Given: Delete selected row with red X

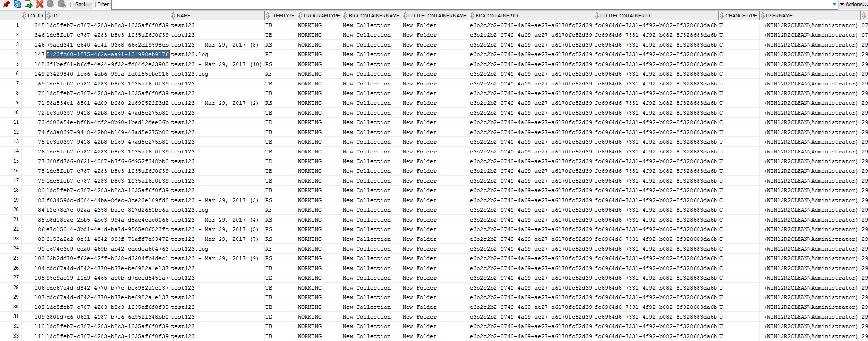Looking at the screenshot, I should (x=39, y=4).
